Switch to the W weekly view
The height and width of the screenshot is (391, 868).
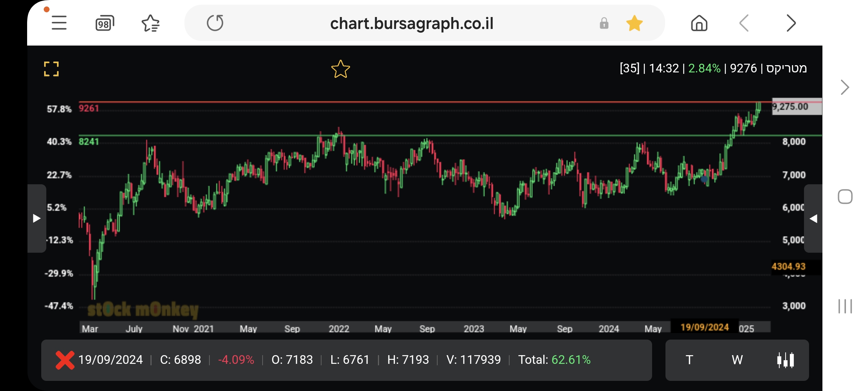pos(737,360)
